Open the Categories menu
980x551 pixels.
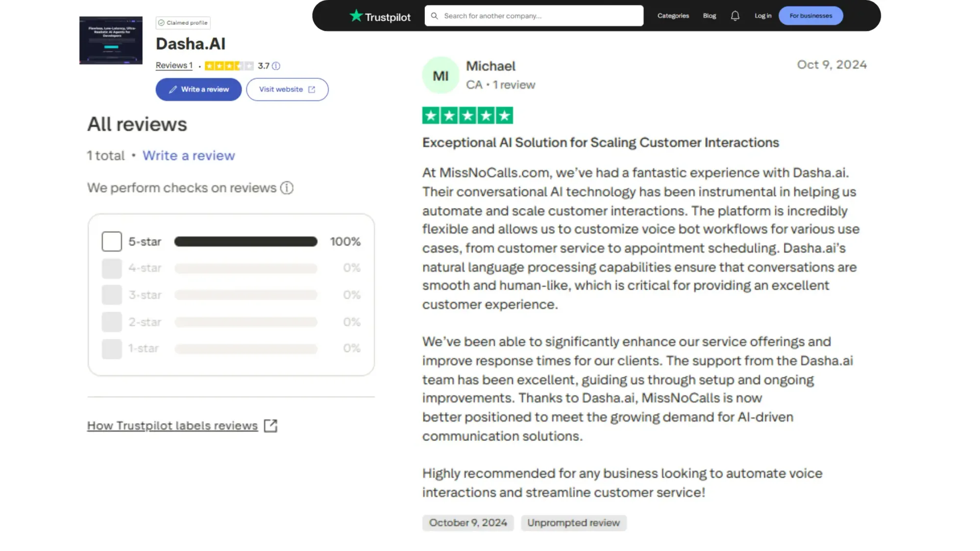tap(673, 15)
